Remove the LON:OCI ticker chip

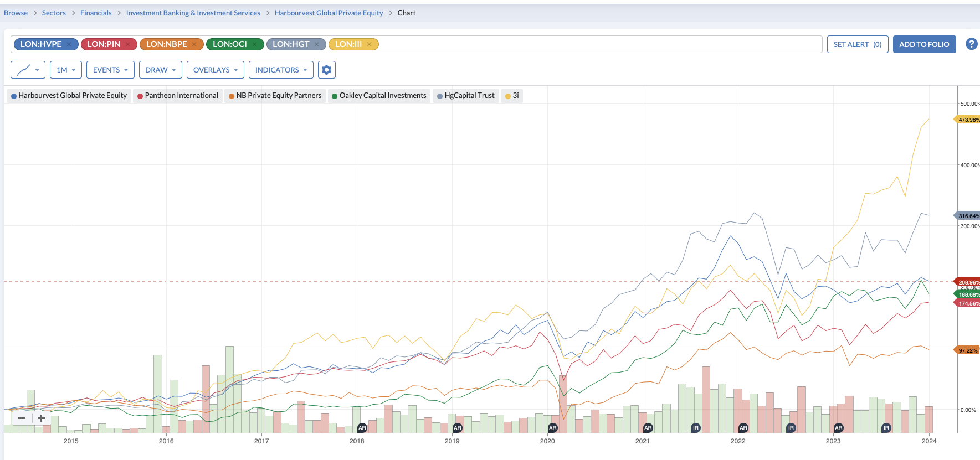coord(254,44)
